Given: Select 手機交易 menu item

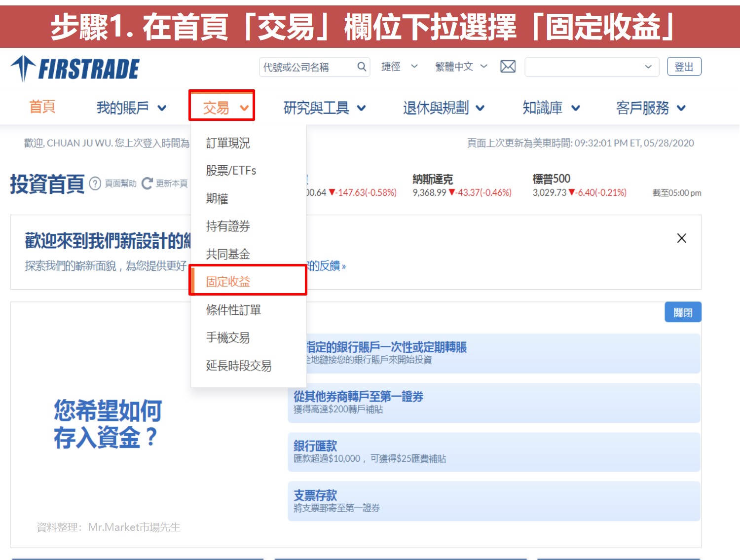Looking at the screenshot, I should (249, 338).
